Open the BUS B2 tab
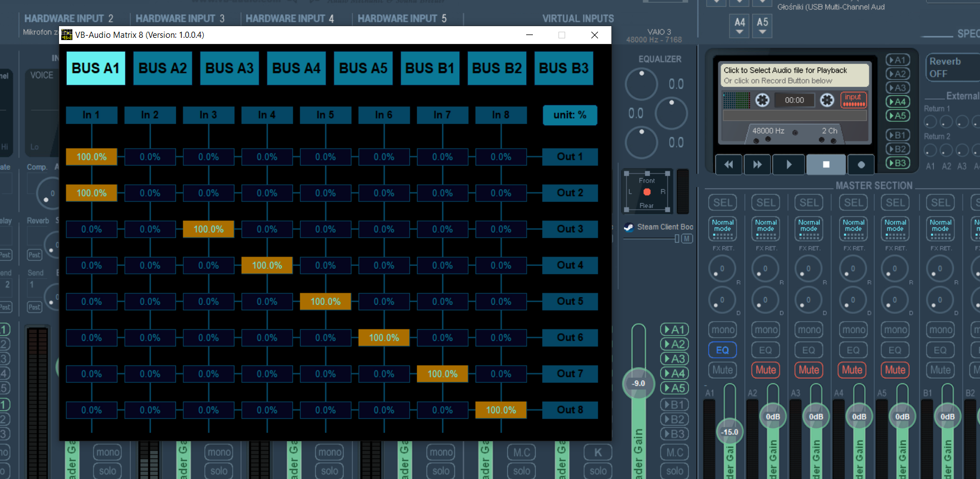 (x=497, y=68)
